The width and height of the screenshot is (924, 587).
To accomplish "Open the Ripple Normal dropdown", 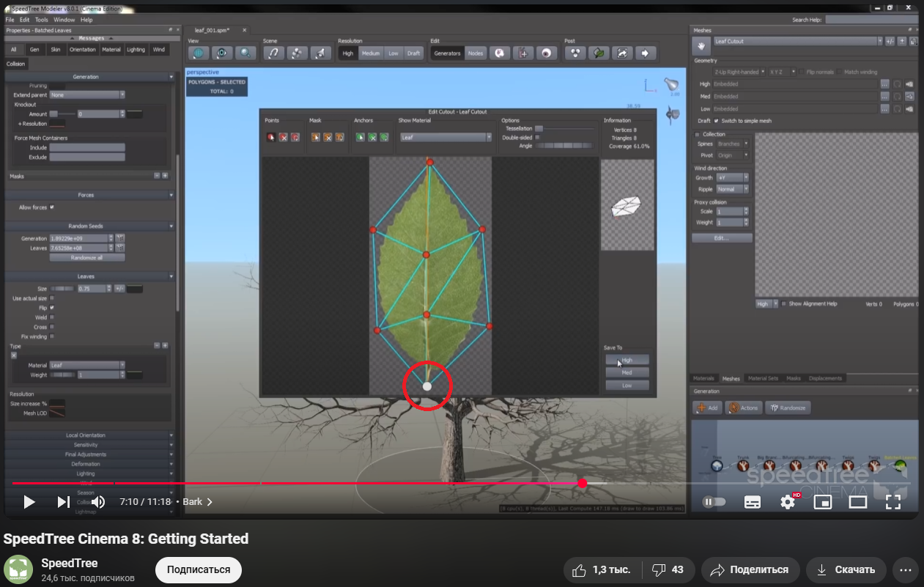I will pyautogui.click(x=733, y=189).
